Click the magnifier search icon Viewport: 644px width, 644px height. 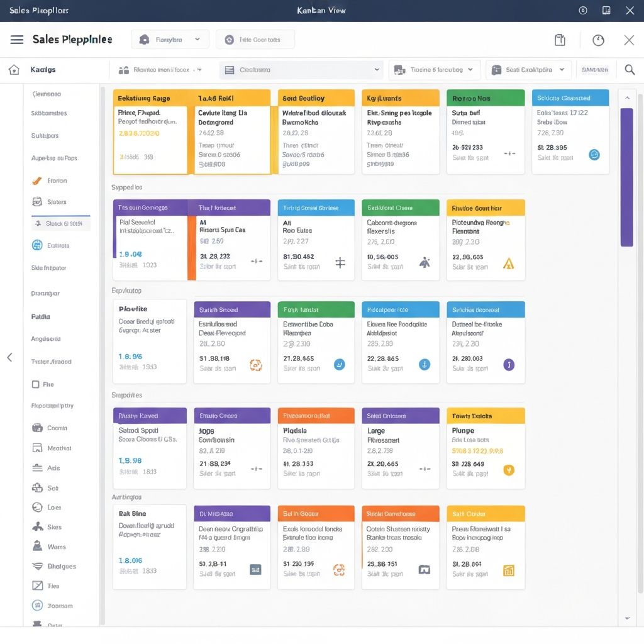point(630,70)
